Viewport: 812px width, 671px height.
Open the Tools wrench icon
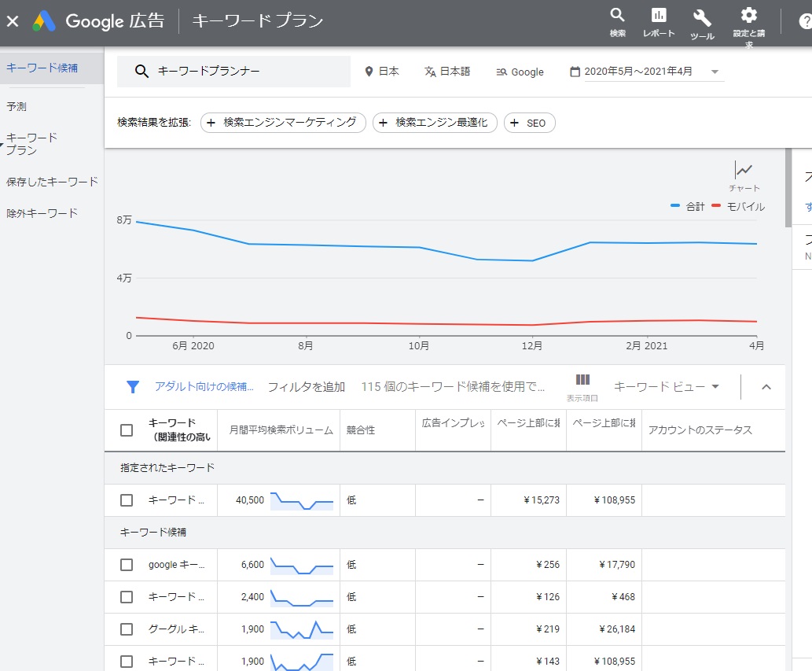pos(701,17)
